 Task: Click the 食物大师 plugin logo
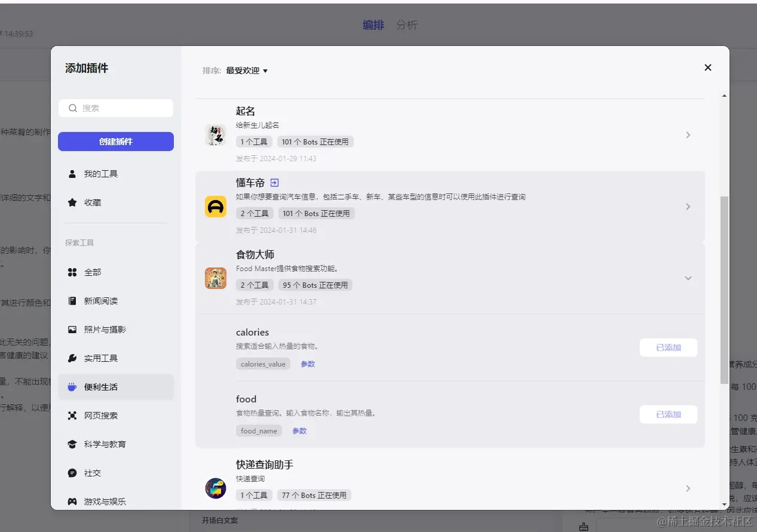[x=215, y=278]
